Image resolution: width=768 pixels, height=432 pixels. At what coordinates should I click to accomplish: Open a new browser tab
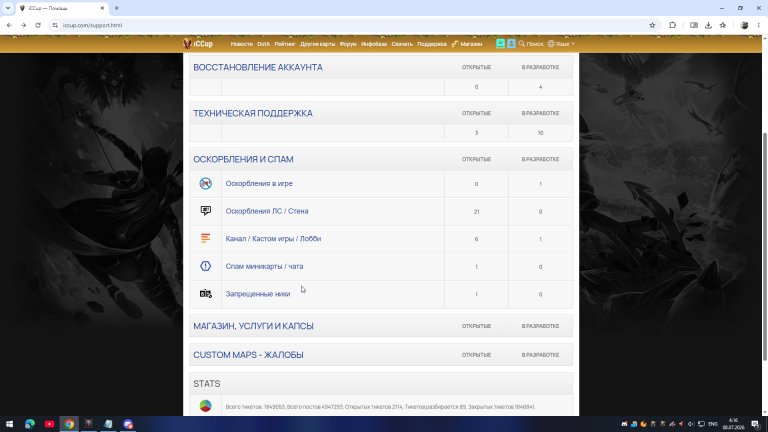[117, 8]
